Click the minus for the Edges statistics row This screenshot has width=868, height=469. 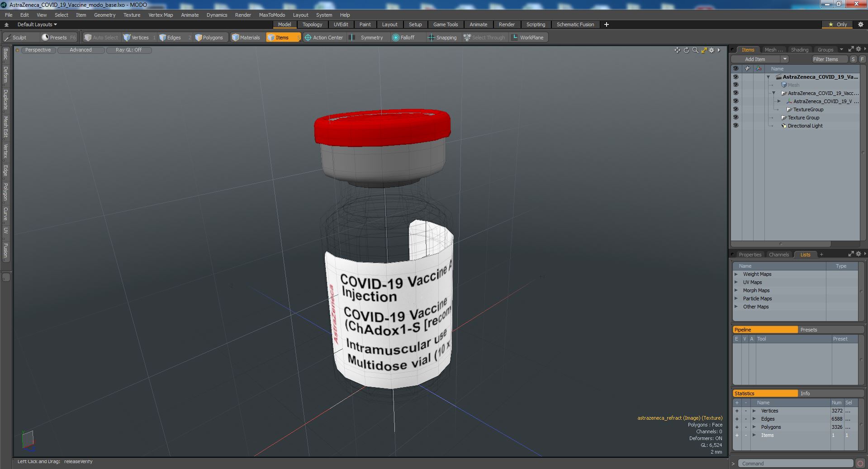[746, 419]
